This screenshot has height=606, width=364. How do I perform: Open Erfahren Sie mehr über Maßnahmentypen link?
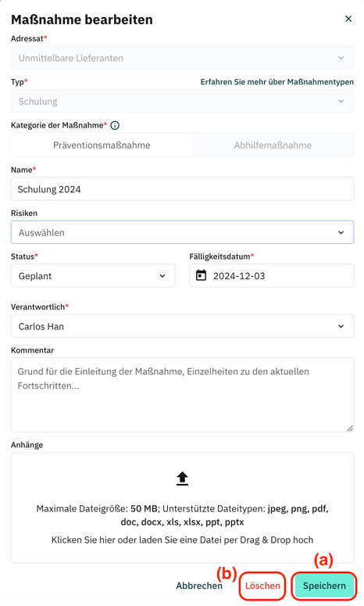(x=277, y=82)
